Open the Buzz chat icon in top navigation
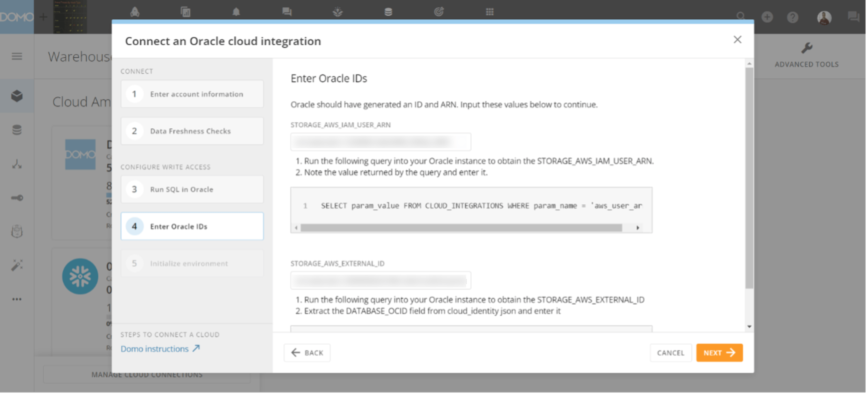 click(287, 12)
